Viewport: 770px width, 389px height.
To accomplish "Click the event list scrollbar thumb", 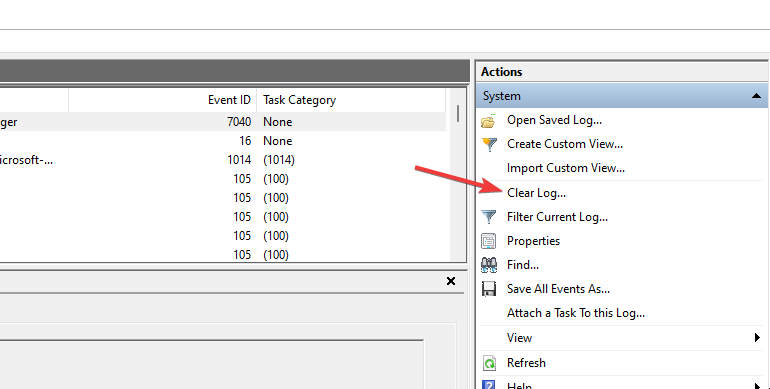I will pyautogui.click(x=458, y=113).
